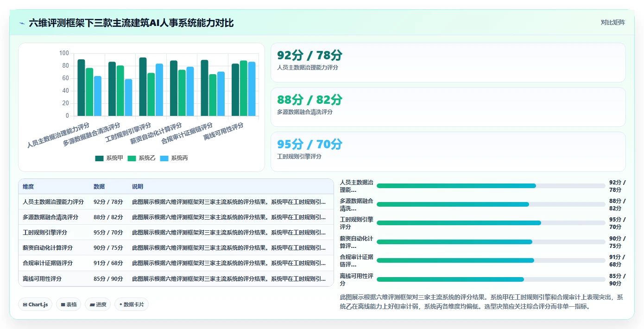The height and width of the screenshot is (329, 644).
Task: Click the dashboard title 六维评测框架下三款主流建筑AI人事系统能力对比
Action: pyautogui.click(x=131, y=23)
